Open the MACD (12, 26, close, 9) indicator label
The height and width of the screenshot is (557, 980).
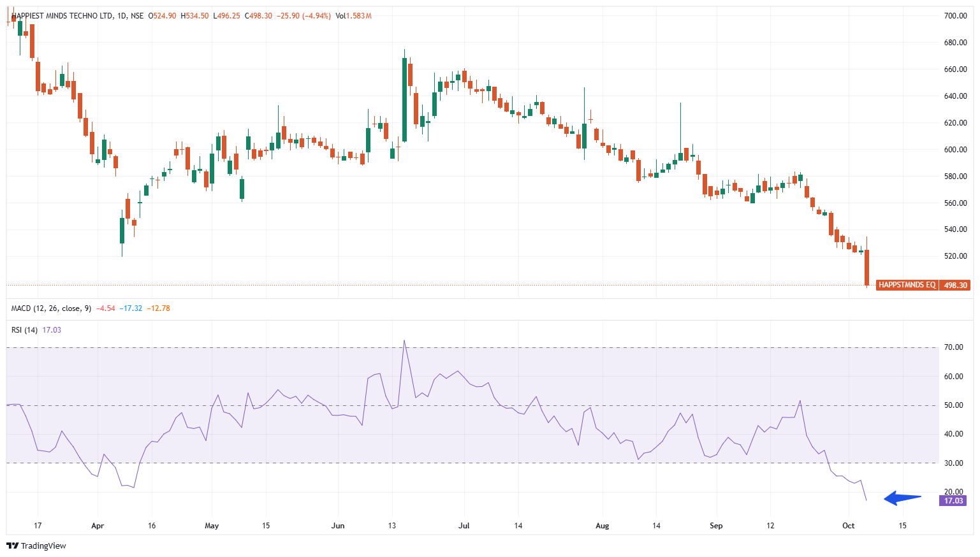tap(46, 308)
